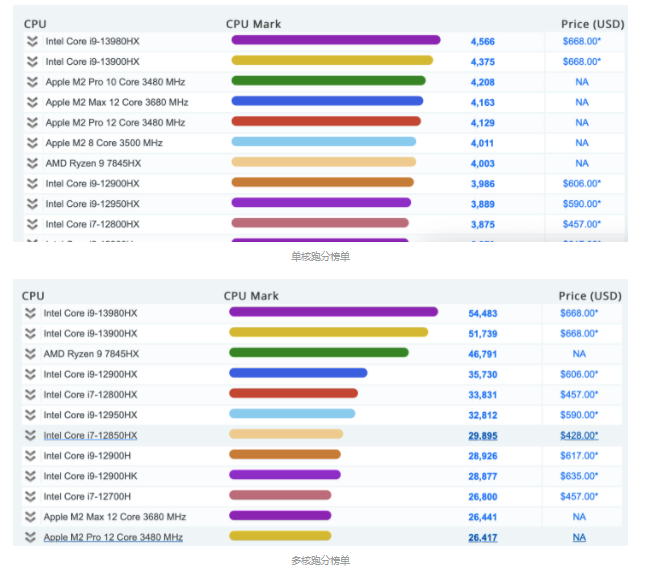Screen dimensions: 649x573
Task: Expand the i9-12900HX row scoring 35,730
Action: pos(30,374)
